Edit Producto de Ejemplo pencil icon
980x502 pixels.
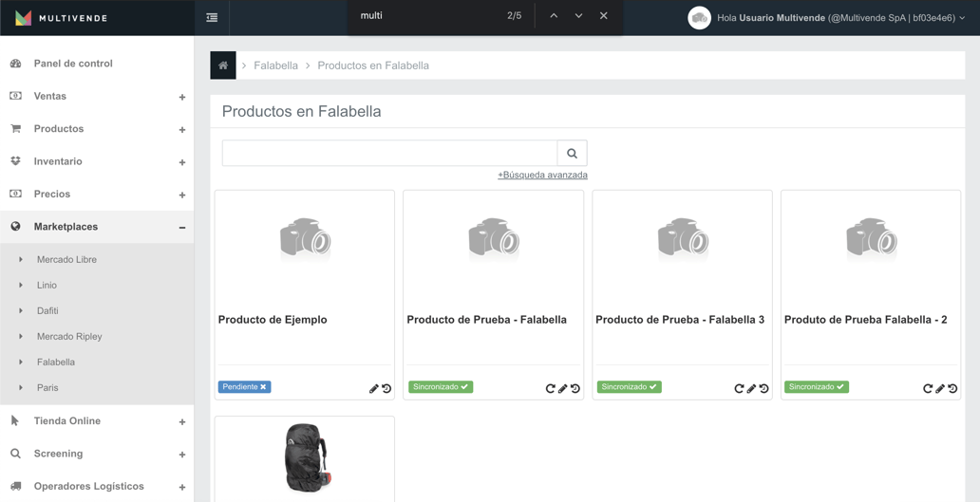374,388
